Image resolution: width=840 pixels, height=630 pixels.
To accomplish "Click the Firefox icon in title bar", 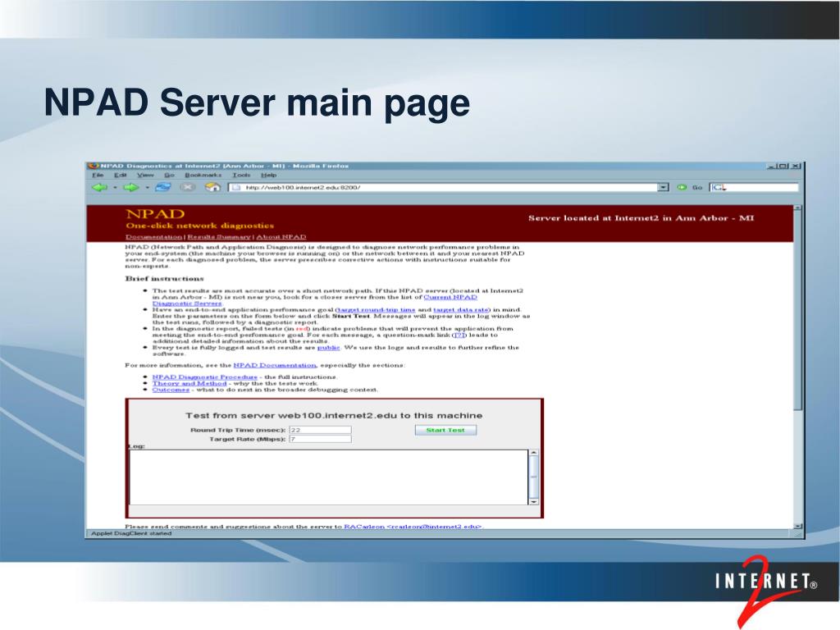I will point(94,166).
